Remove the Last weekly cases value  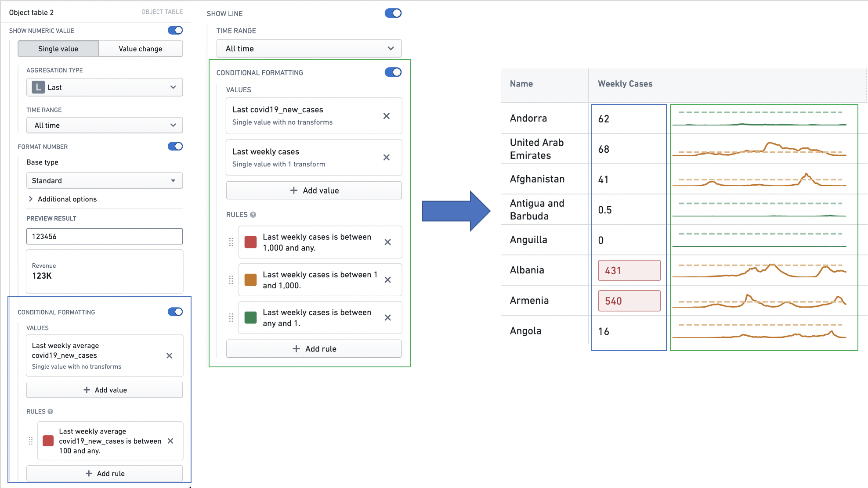pyautogui.click(x=387, y=158)
